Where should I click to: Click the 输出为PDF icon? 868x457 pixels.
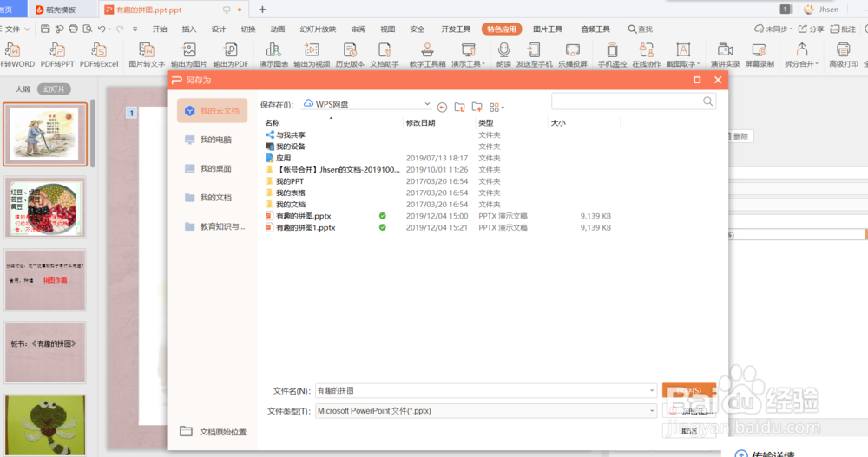tap(230, 50)
